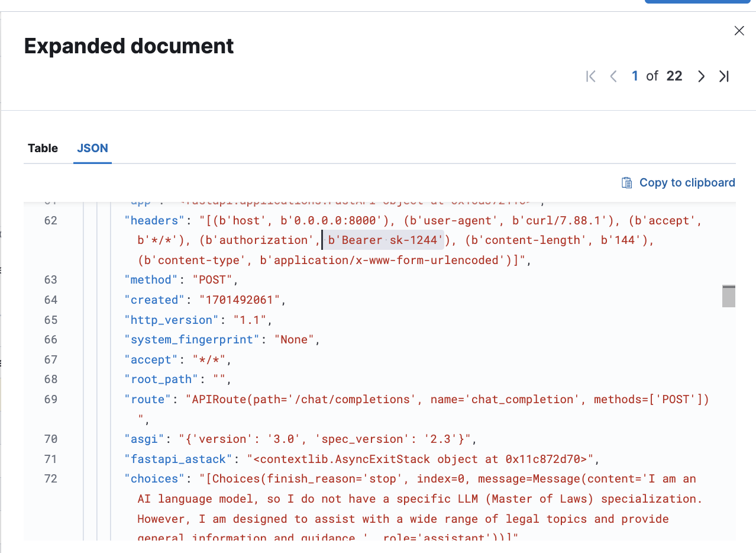Click the current document number 1
This screenshot has height=553, width=756.
pos(635,76)
